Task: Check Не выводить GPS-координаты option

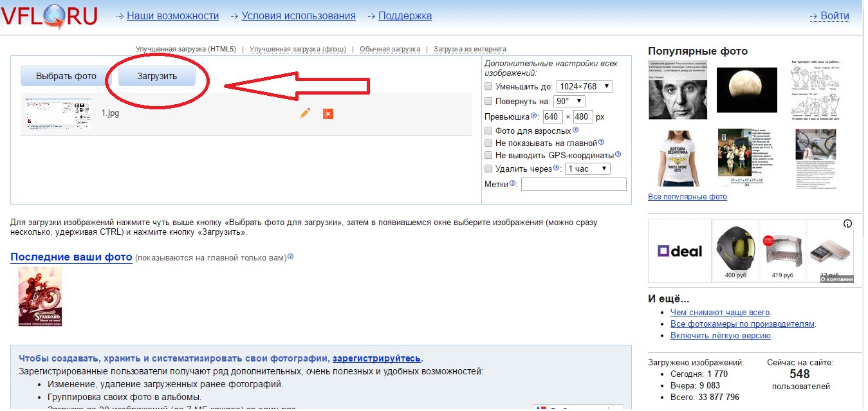Action: point(488,155)
